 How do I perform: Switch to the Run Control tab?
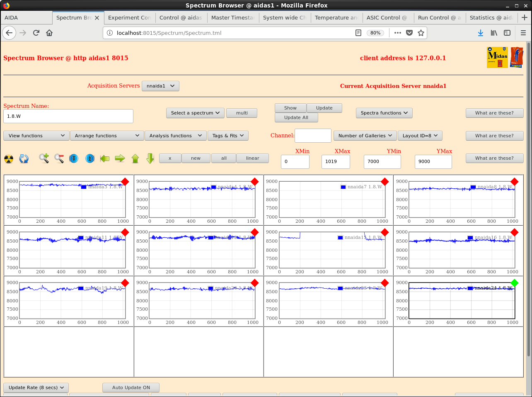[x=440, y=17]
